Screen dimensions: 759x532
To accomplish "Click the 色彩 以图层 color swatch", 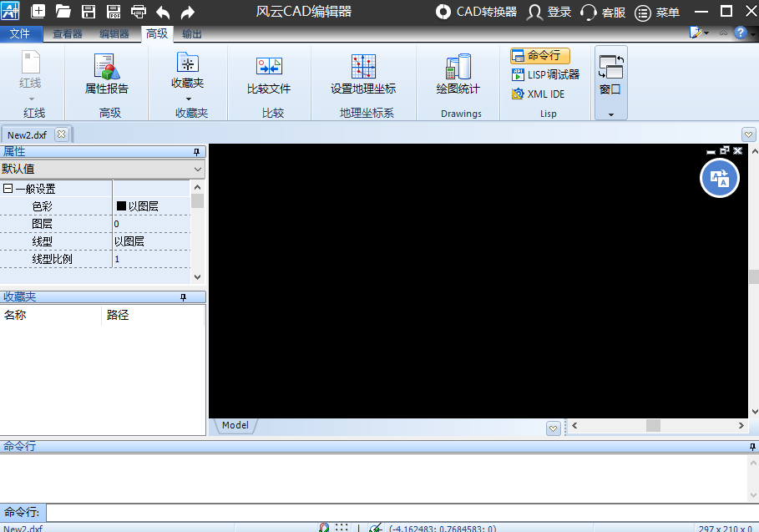I will point(122,206).
